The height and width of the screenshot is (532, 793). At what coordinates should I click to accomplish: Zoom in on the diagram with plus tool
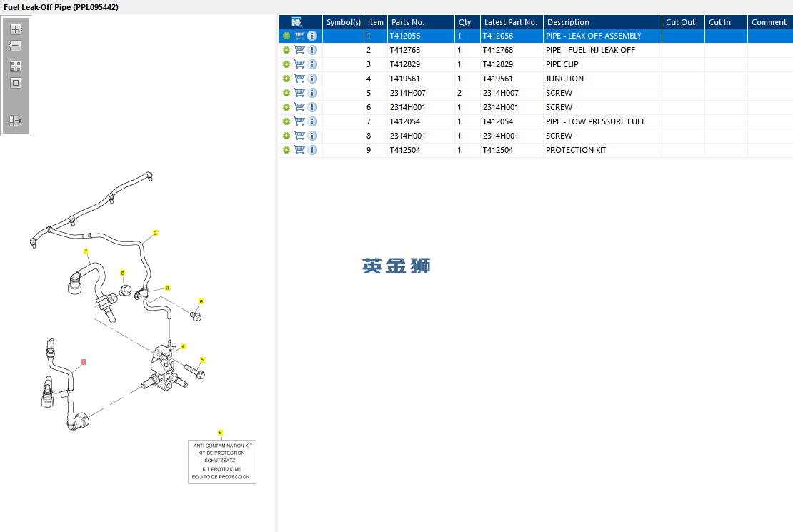click(16, 29)
